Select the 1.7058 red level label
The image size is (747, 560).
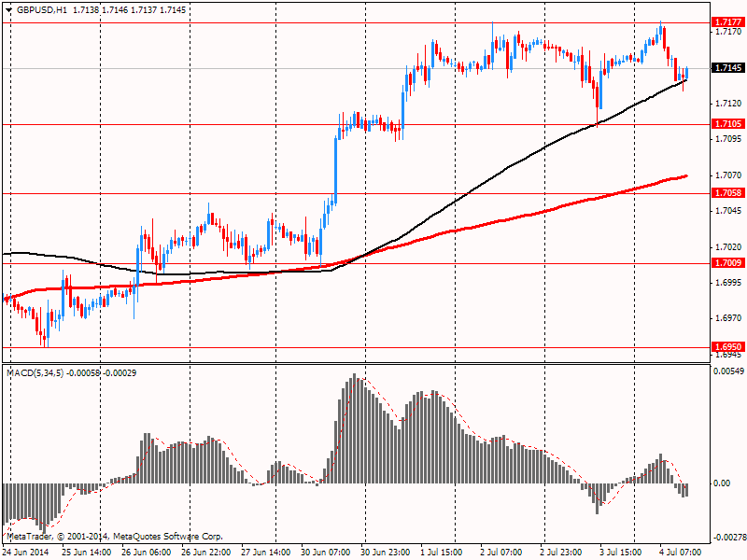727,193
